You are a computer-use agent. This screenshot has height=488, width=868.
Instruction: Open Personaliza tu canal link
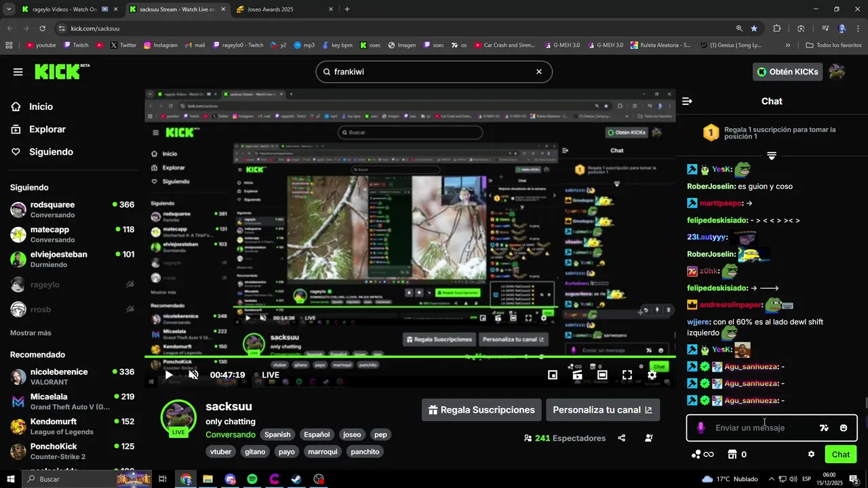[x=602, y=410]
